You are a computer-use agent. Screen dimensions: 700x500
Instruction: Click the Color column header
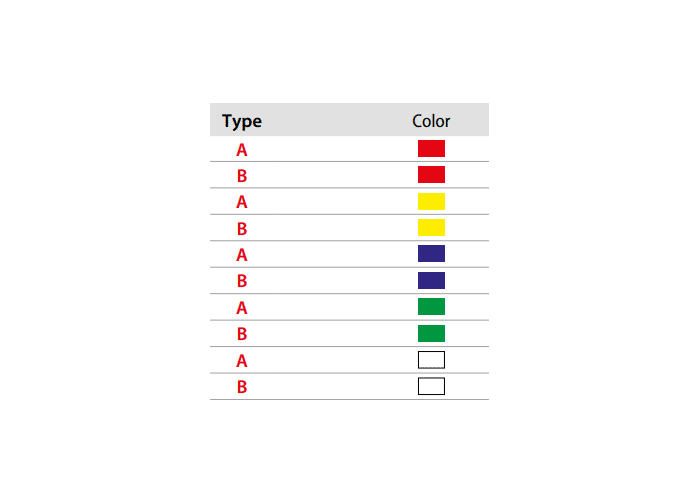click(431, 121)
